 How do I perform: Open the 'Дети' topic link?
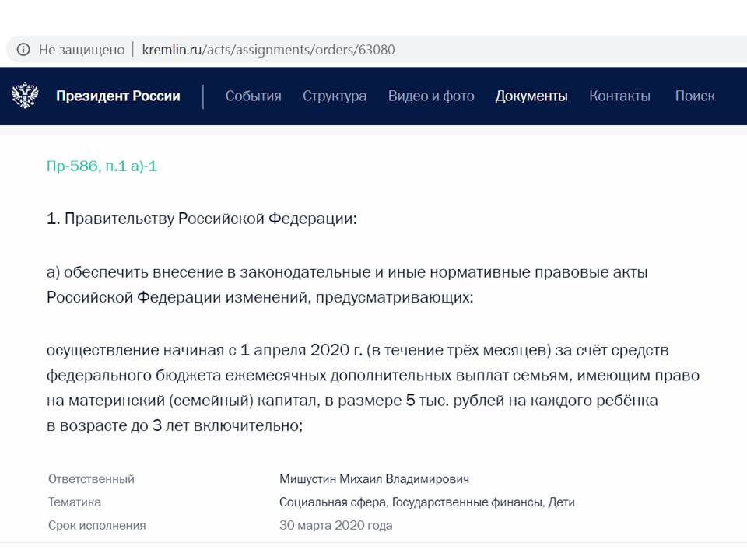click(x=559, y=502)
